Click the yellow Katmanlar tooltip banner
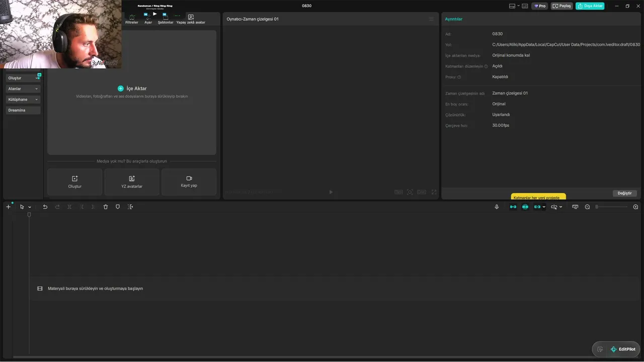The height and width of the screenshot is (362, 644). [x=538, y=197]
